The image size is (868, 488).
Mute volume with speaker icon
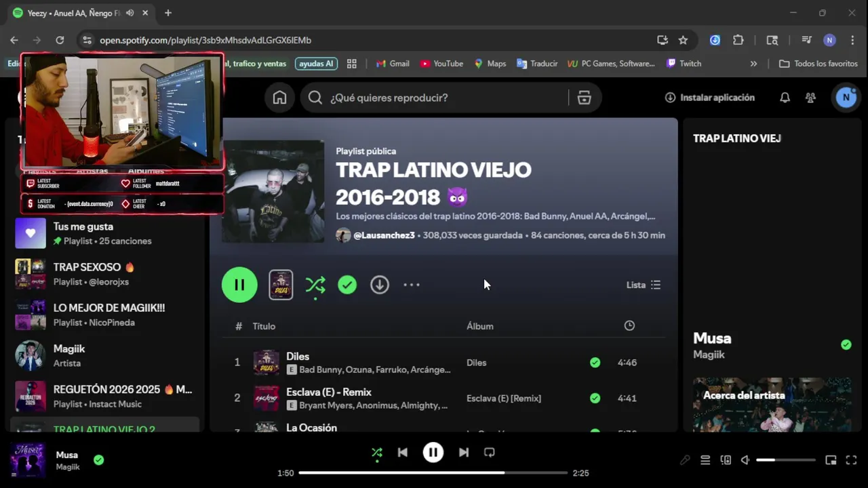click(x=745, y=460)
